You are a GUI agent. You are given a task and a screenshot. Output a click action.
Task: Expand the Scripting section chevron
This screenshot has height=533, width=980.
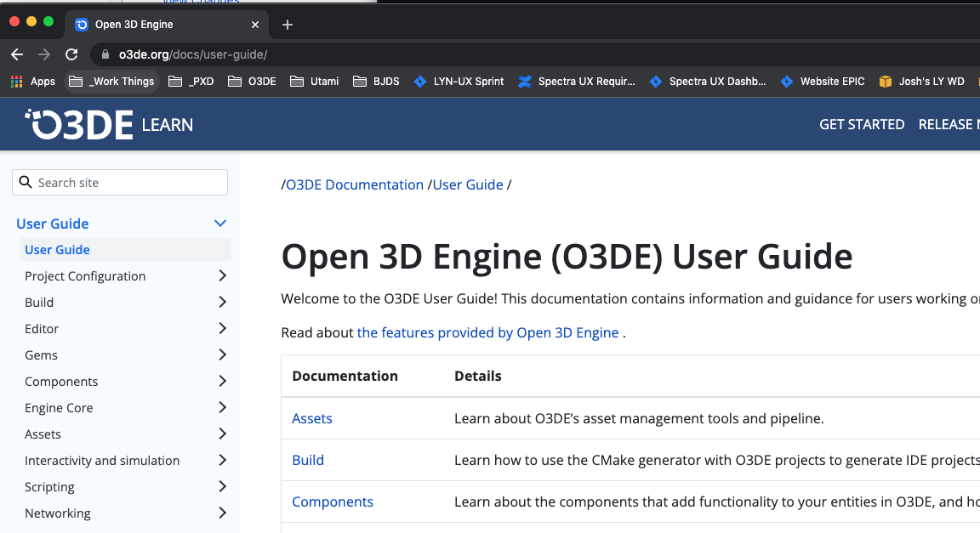tap(223, 486)
